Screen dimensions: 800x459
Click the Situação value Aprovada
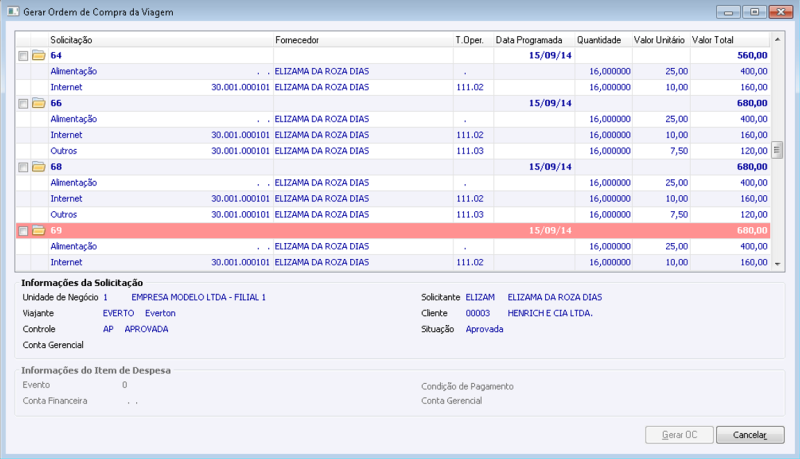coord(484,329)
